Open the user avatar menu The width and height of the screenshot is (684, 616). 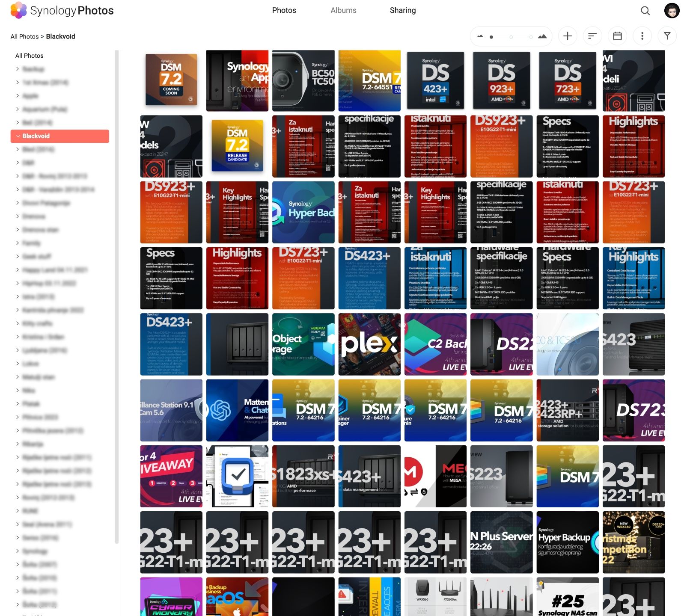click(672, 10)
